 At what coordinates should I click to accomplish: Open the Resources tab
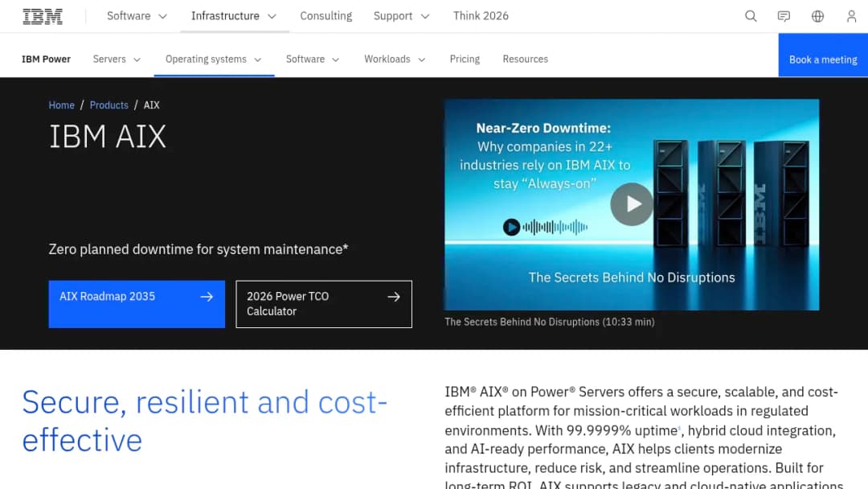click(x=526, y=60)
